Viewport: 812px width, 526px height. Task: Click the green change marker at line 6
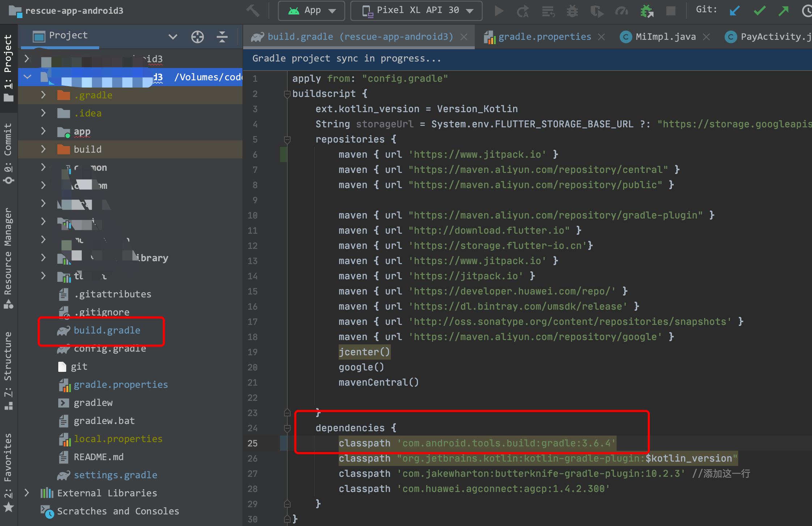click(284, 154)
